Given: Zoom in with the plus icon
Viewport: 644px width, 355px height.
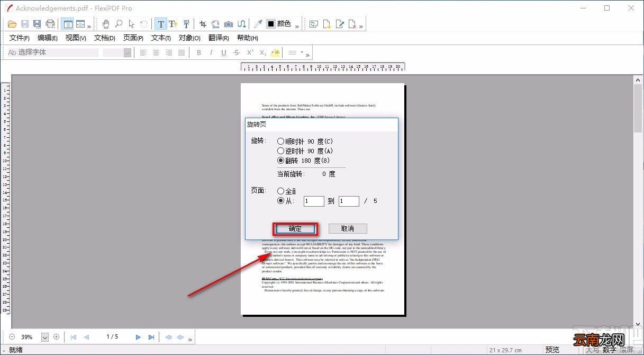Looking at the screenshot, I should [56, 336].
